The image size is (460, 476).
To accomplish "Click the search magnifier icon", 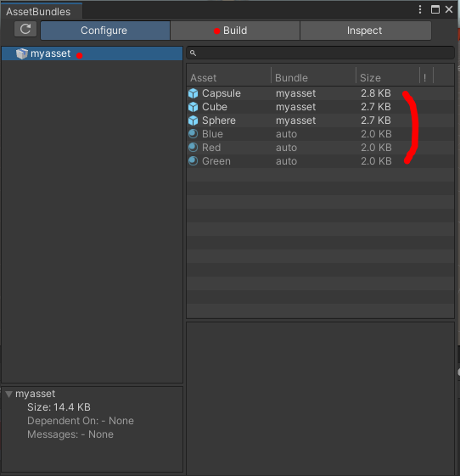I will 193,53.
